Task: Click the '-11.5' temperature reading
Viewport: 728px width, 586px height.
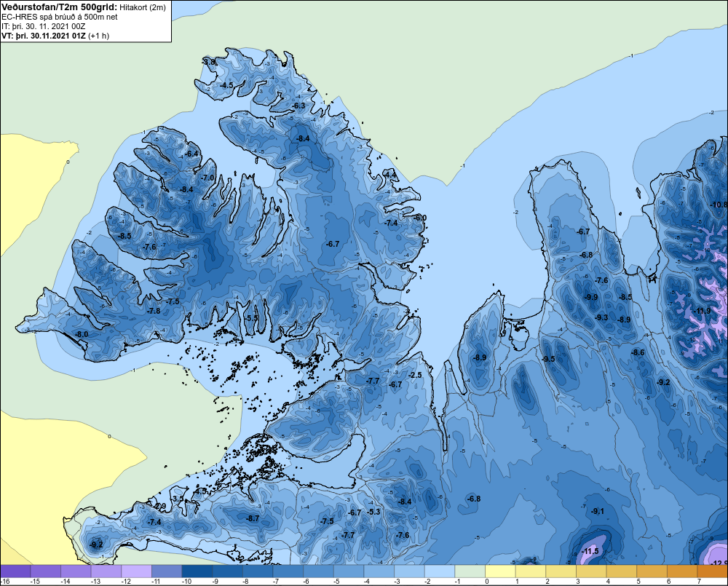Action: point(590,551)
